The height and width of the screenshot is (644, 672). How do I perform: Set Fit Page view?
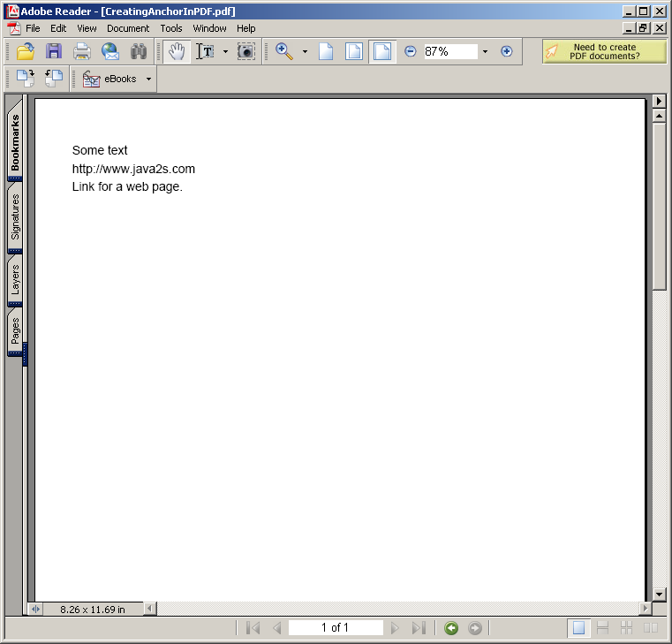coord(353,51)
